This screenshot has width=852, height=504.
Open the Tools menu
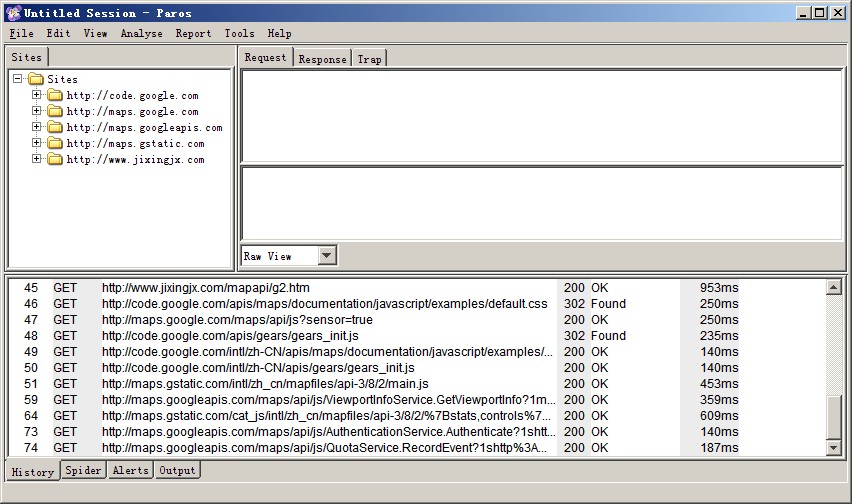click(x=240, y=33)
